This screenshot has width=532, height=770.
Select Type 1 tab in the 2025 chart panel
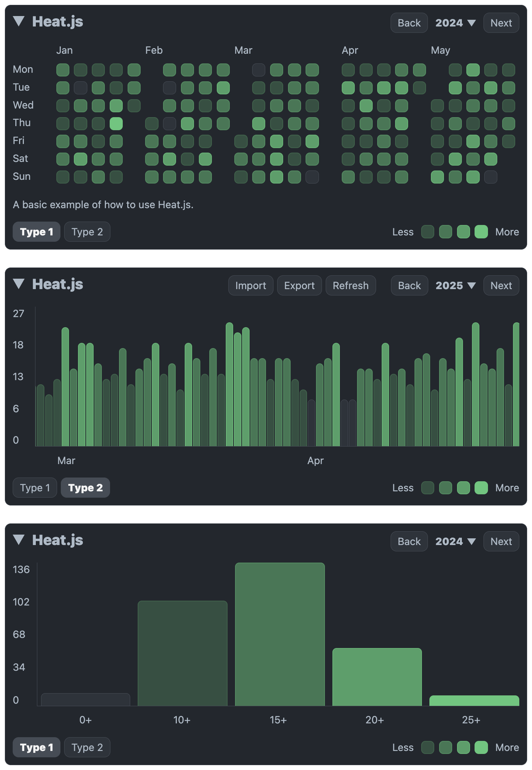(x=35, y=488)
